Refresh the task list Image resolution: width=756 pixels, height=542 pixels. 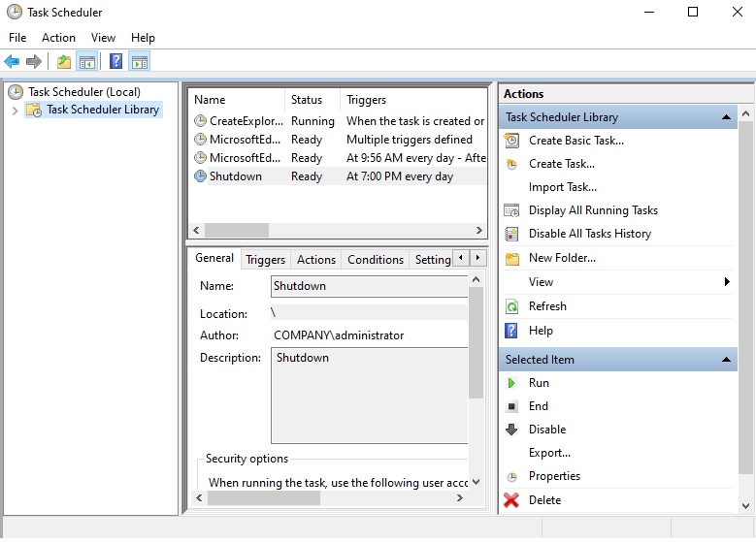click(x=547, y=306)
